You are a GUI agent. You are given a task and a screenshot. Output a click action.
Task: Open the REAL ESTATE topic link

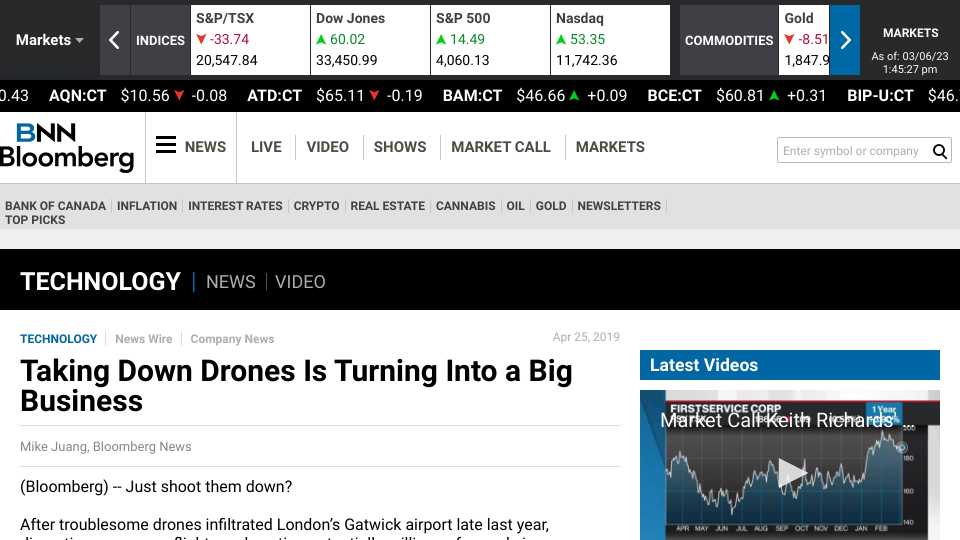pyautogui.click(x=388, y=206)
